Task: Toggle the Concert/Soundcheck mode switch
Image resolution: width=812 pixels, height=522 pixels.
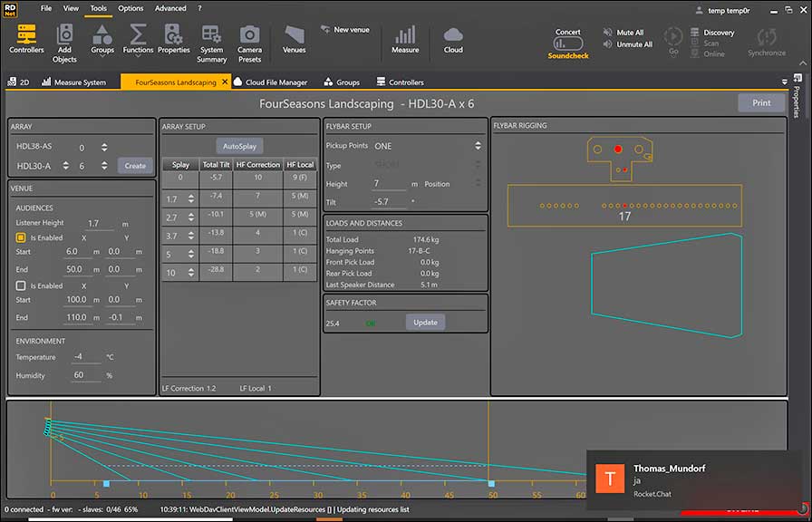Action: tap(568, 43)
